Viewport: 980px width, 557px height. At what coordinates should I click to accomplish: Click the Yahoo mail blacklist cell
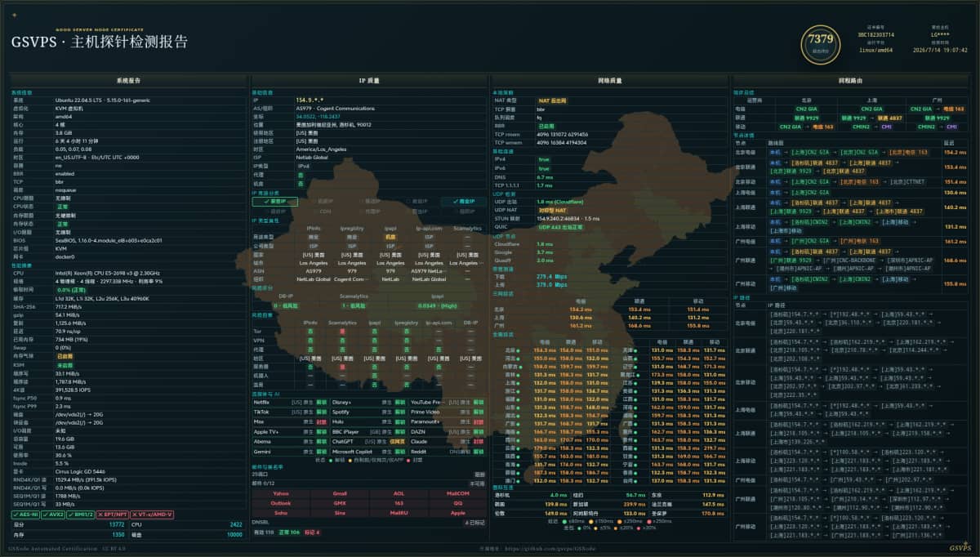(x=281, y=493)
